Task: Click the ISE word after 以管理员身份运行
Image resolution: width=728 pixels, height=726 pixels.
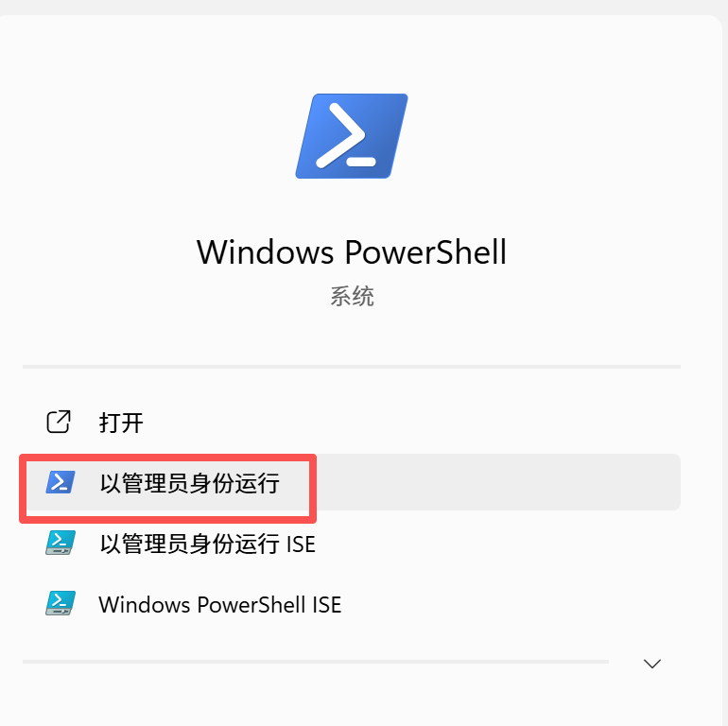Action: 302,544
